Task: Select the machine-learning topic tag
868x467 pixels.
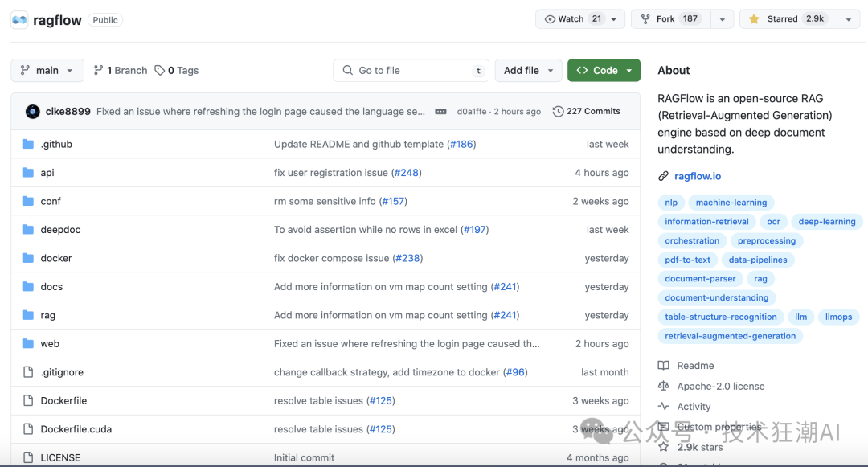Action: point(731,203)
